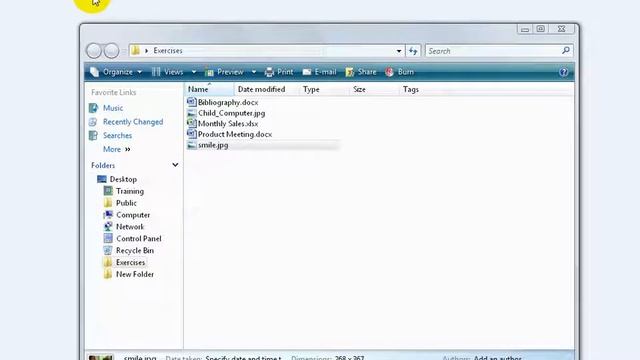This screenshot has width=640, height=360.
Task: Click the Burn toolbar label
Action: (406, 72)
